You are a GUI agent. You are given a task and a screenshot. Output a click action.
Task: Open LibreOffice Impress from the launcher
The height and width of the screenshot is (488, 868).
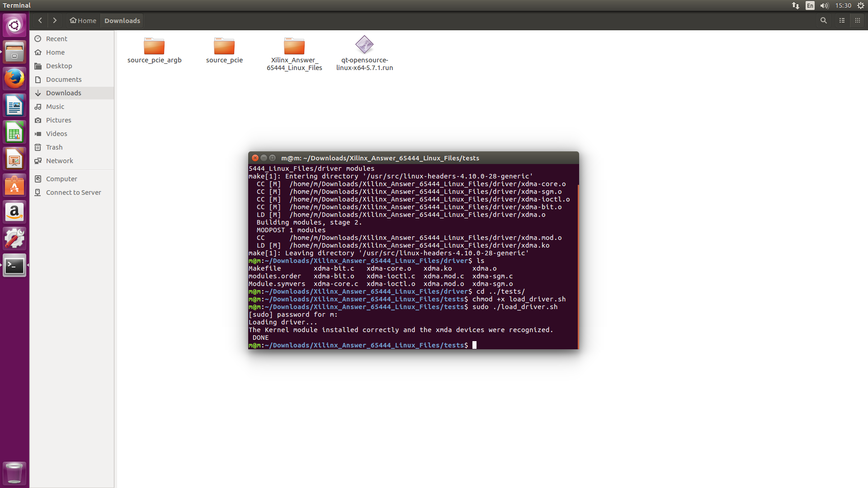coord(14,159)
